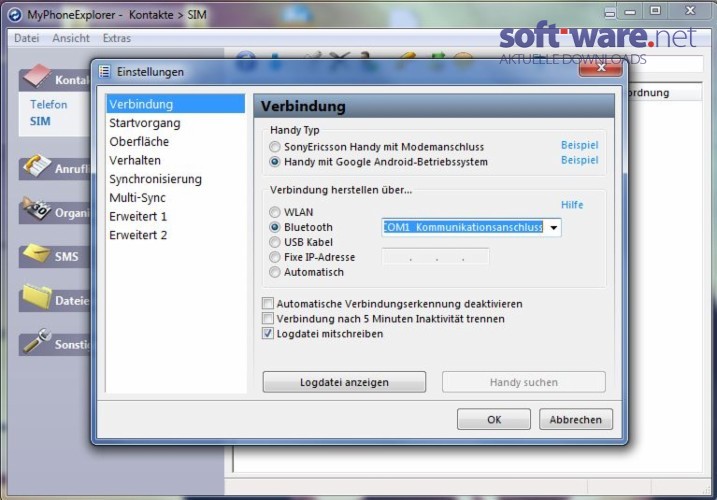Confirm settings with the OK button
The image size is (717, 500).
click(x=494, y=419)
